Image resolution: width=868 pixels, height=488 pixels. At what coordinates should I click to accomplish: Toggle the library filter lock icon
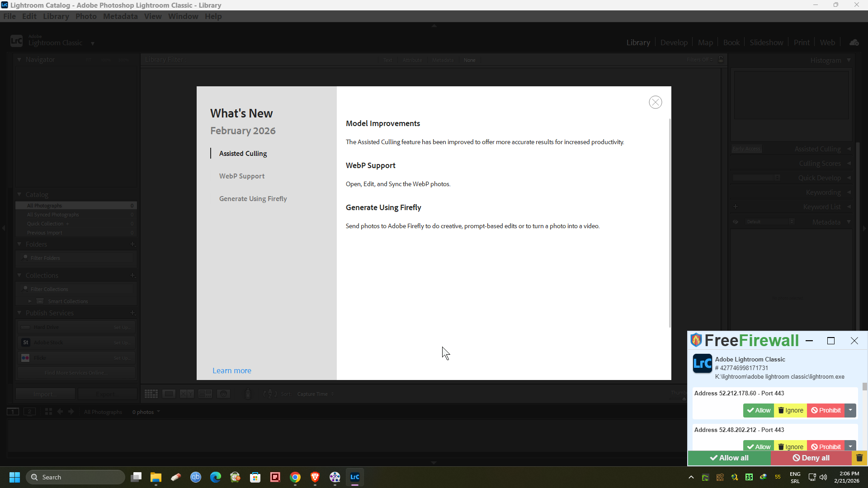coord(721,60)
